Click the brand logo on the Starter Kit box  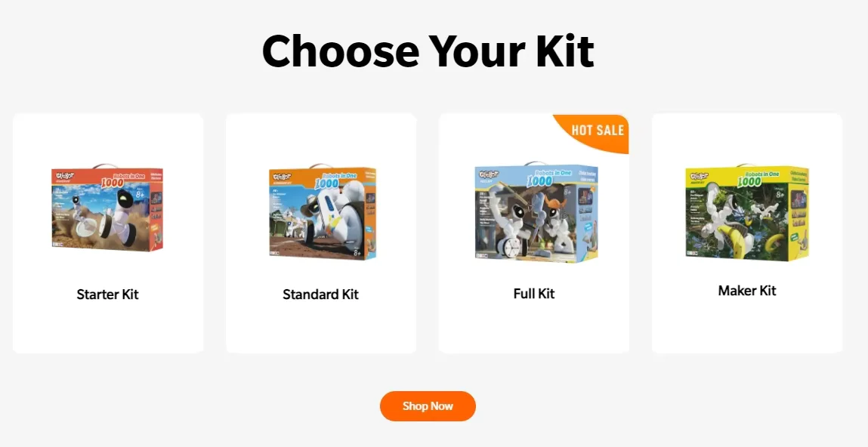tap(65, 177)
